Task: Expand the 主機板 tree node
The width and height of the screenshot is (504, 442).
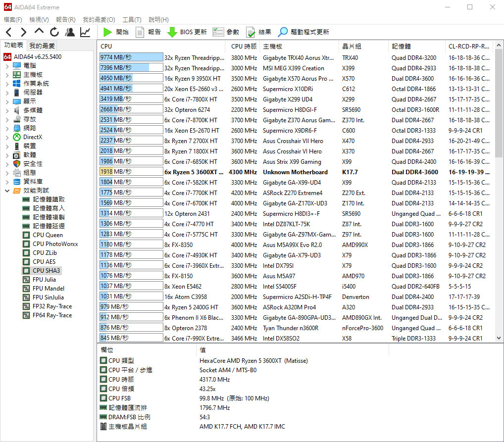Action: point(7,75)
